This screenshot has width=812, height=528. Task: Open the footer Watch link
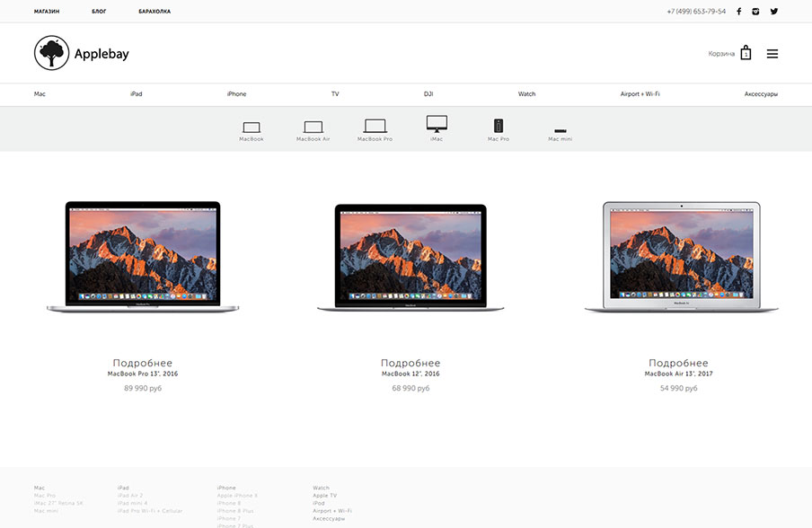pos(321,488)
